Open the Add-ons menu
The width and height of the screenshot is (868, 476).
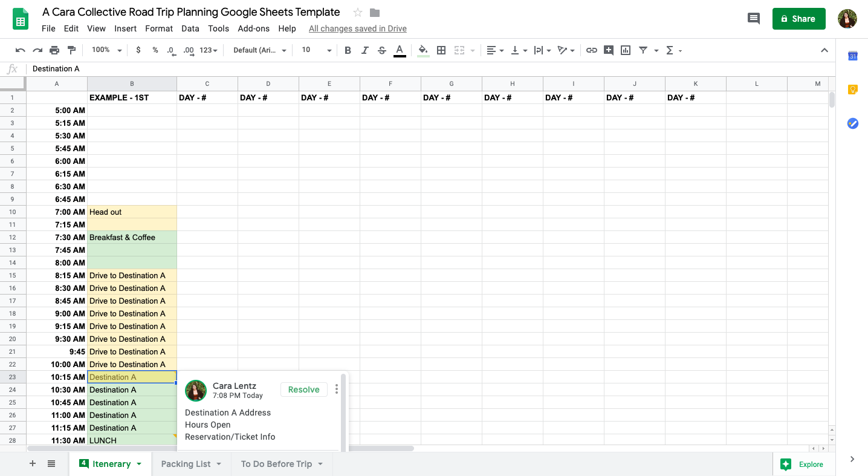pyautogui.click(x=254, y=28)
